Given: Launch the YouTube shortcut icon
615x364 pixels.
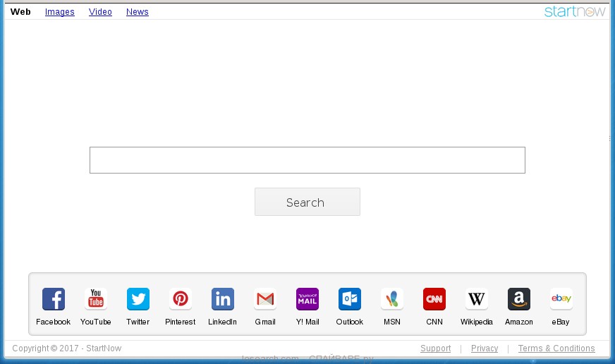Looking at the screenshot, I should tap(96, 299).
